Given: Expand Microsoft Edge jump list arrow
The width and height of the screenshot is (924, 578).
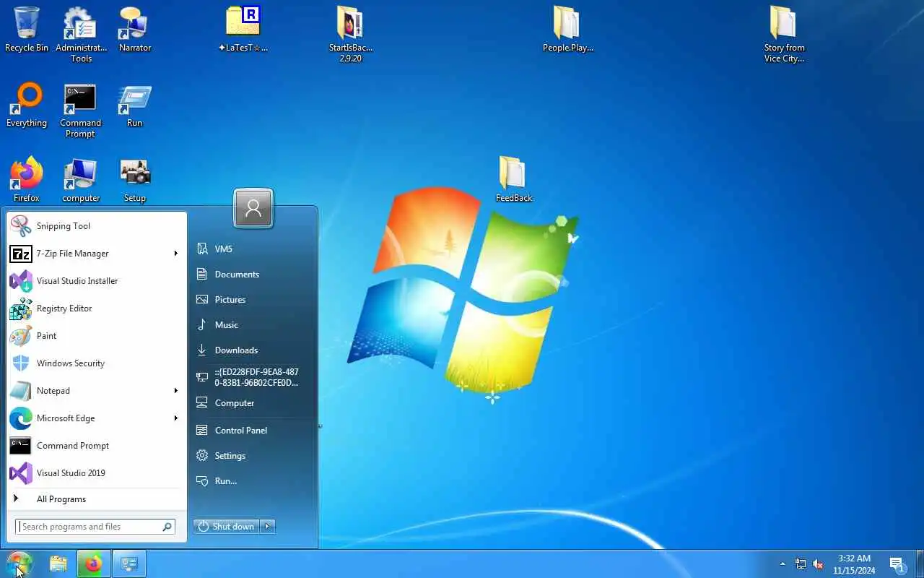Looking at the screenshot, I should [176, 418].
